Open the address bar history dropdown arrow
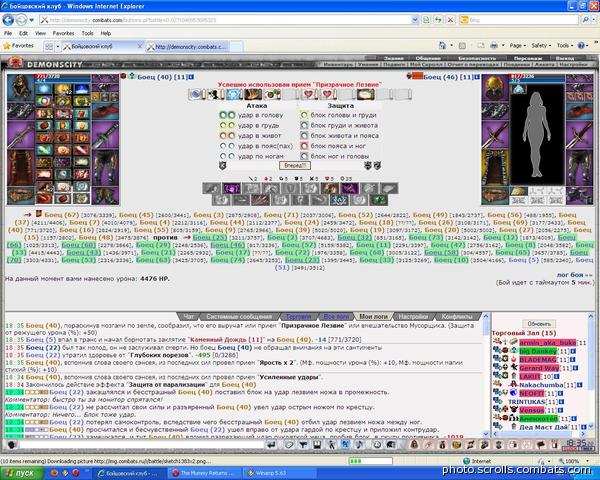Screen dimensions: 600x480 (415, 20)
